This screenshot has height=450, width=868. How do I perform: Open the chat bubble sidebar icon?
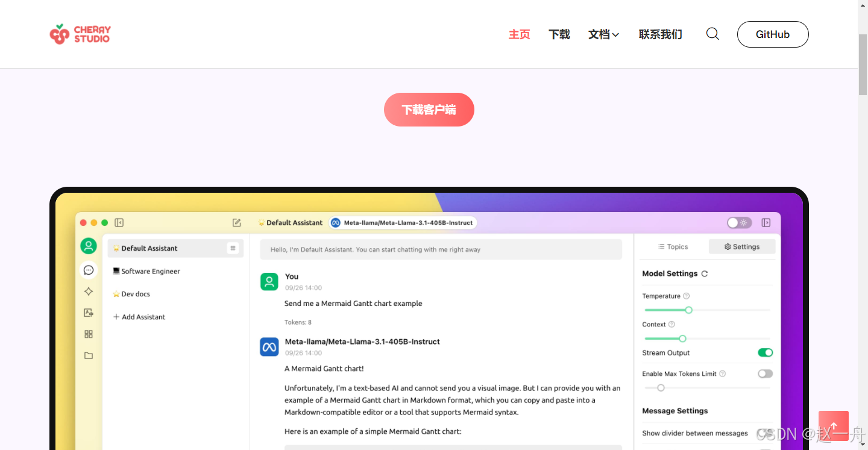[89, 270]
